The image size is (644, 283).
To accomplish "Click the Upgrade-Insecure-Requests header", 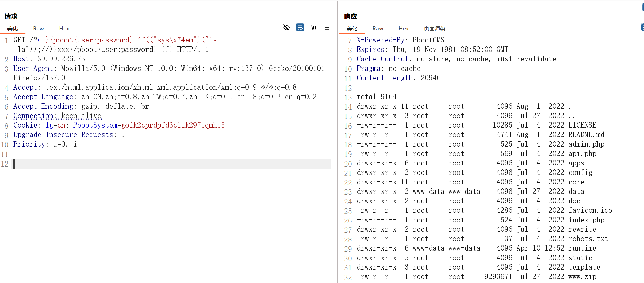I will (69, 135).
